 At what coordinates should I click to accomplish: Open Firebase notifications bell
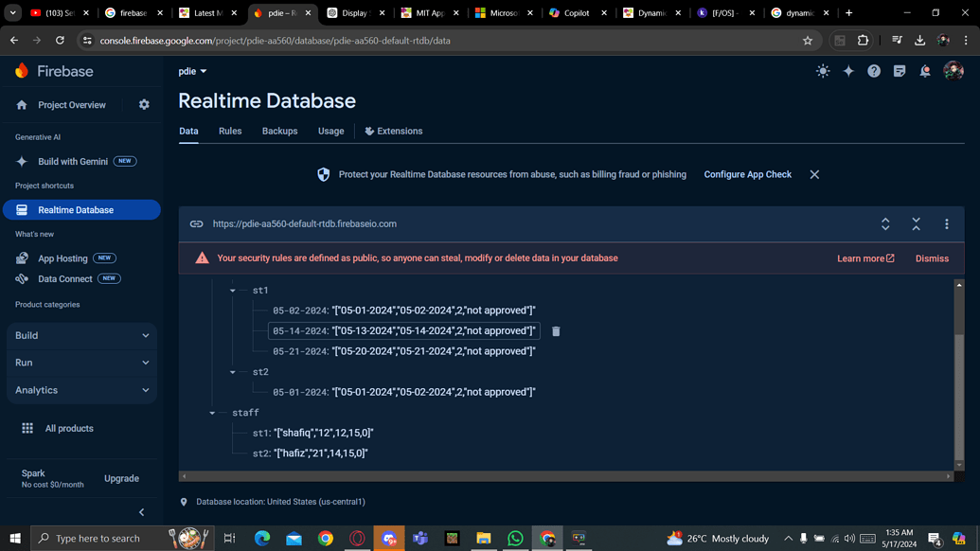925,70
